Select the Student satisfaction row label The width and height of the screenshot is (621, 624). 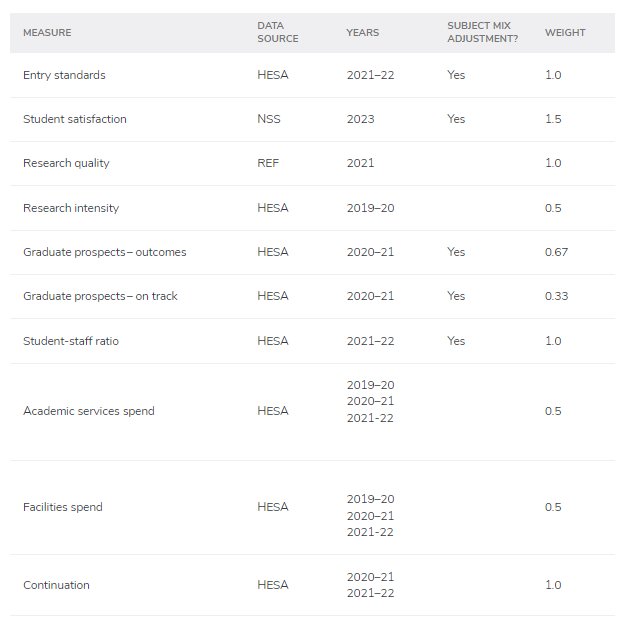[x=75, y=119]
